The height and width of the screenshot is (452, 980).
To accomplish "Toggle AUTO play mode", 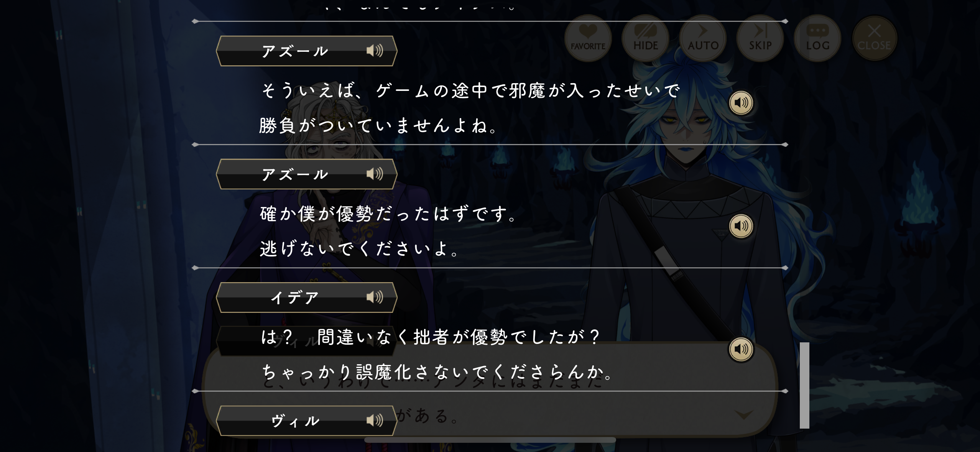I will click(703, 38).
